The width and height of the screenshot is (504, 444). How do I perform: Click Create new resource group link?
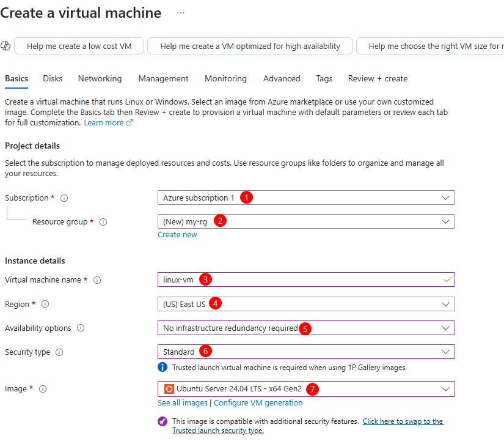point(177,235)
